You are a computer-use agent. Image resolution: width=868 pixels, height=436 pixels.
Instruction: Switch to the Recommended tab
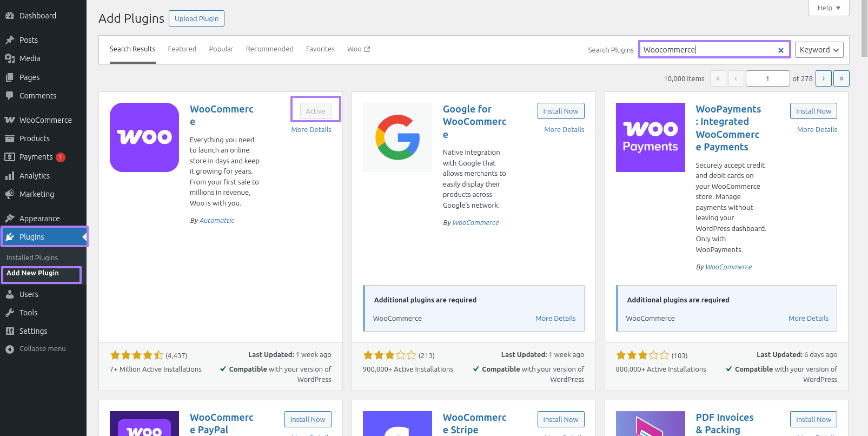click(270, 49)
